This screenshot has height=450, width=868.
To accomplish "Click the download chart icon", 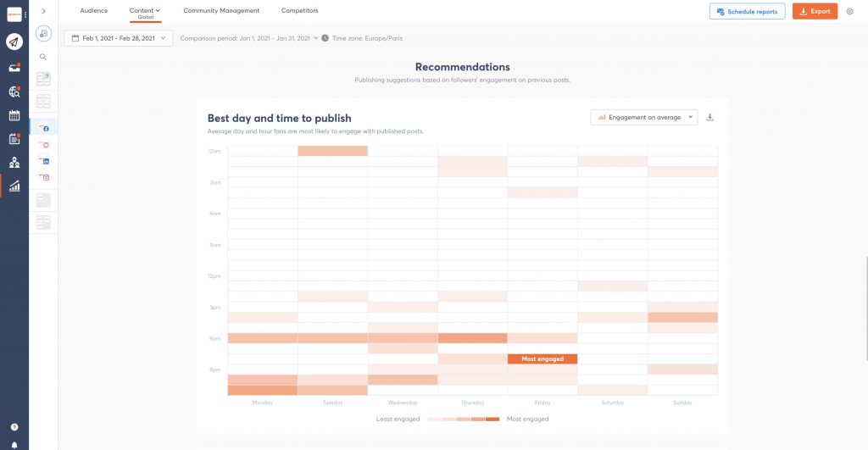I will pos(709,117).
